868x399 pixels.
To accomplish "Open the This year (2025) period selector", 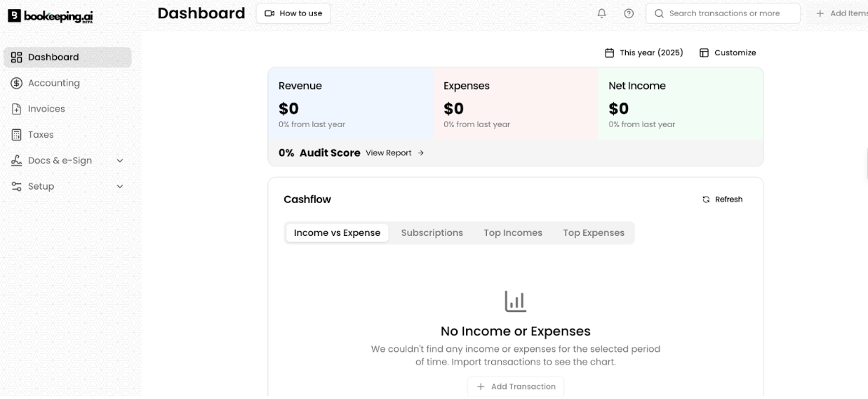I will (643, 53).
